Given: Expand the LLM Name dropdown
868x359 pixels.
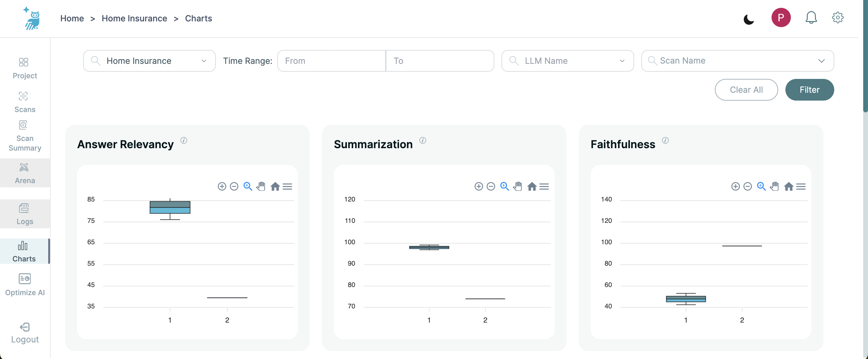Looking at the screenshot, I should click(x=568, y=61).
